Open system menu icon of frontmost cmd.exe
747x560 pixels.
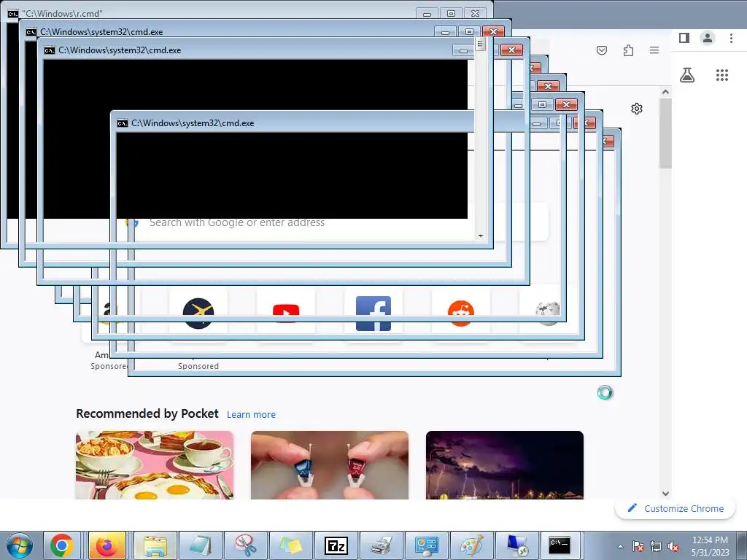(123, 123)
